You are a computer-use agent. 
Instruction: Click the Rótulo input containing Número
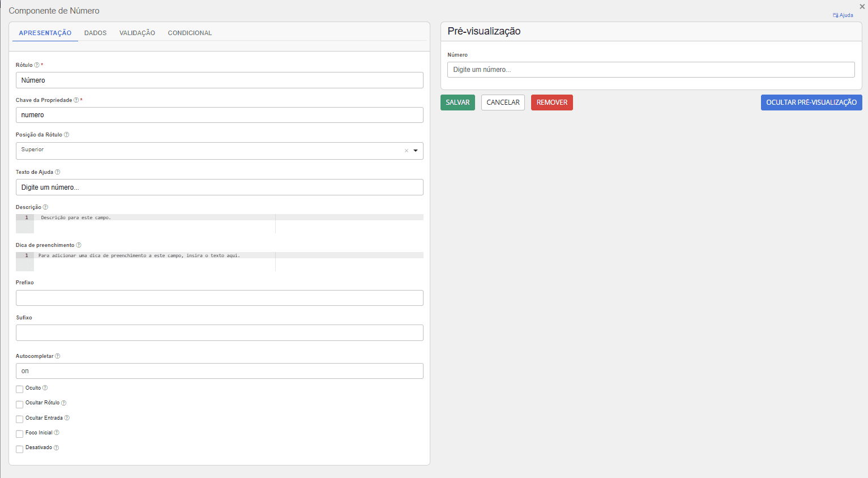pyautogui.click(x=220, y=80)
